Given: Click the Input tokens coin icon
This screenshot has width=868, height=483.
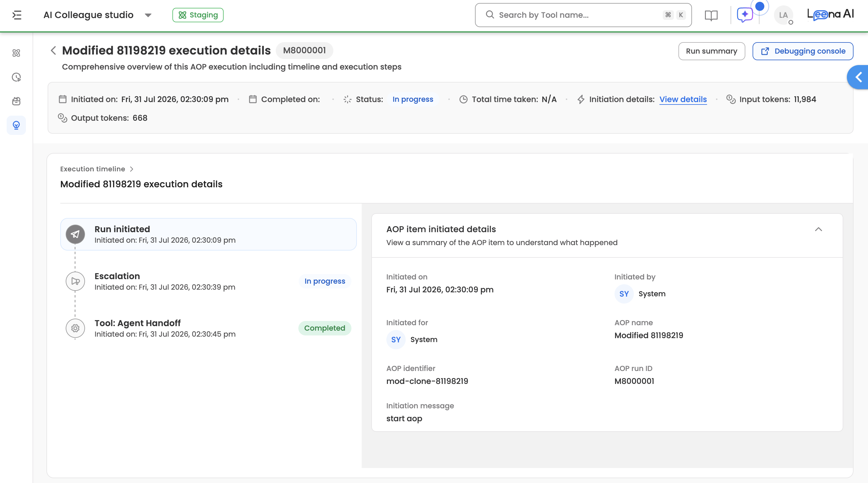Looking at the screenshot, I should coord(731,99).
